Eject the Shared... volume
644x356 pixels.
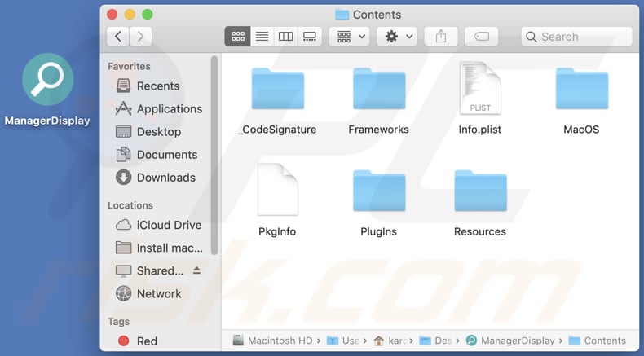click(196, 270)
